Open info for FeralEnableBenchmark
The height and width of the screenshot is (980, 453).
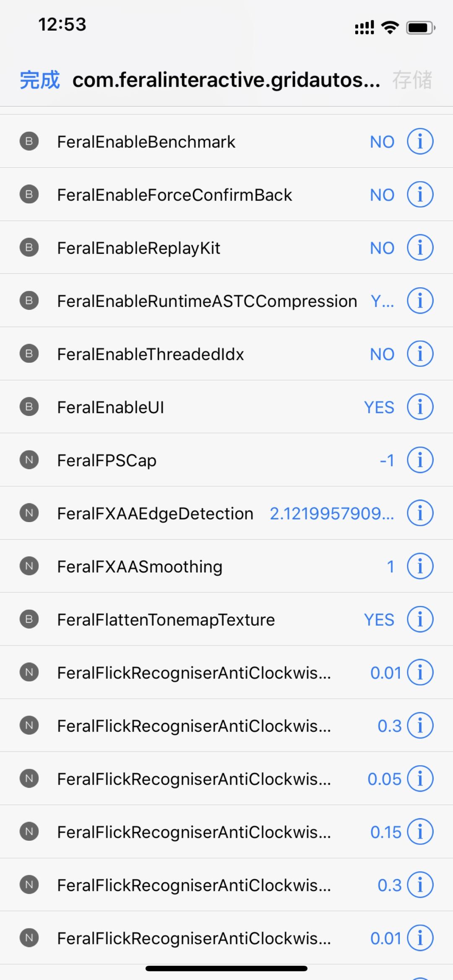pyautogui.click(x=420, y=141)
